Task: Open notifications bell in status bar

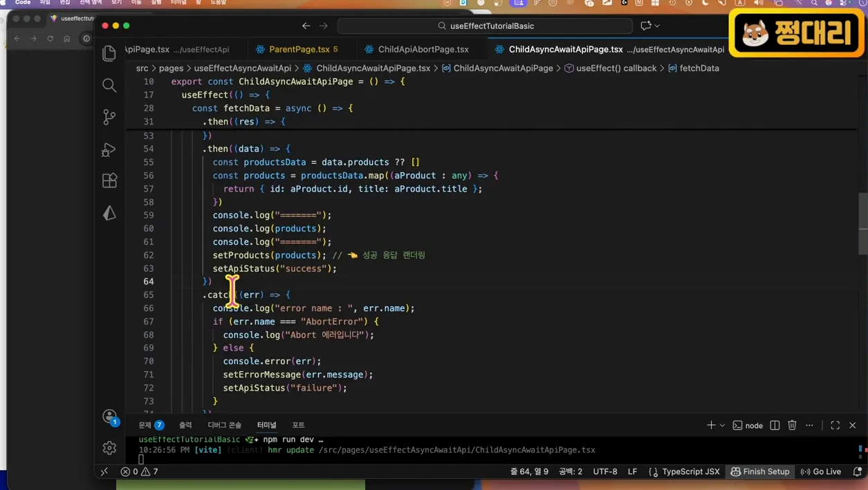Action: coord(857,471)
